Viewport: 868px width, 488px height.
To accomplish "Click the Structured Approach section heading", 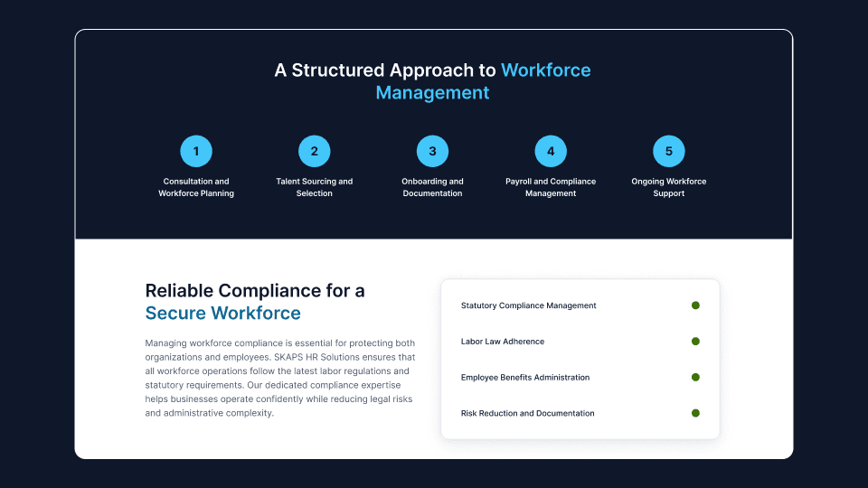I will pos(433,81).
